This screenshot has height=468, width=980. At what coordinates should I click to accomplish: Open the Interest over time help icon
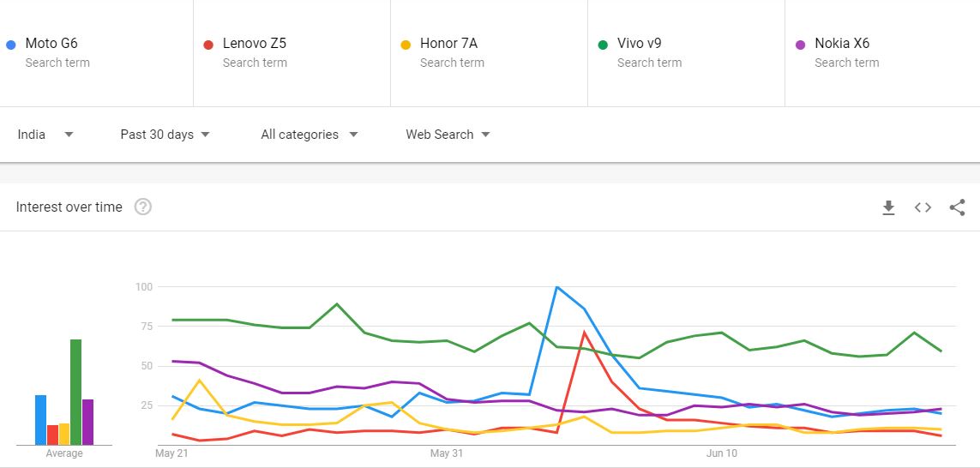(143, 207)
